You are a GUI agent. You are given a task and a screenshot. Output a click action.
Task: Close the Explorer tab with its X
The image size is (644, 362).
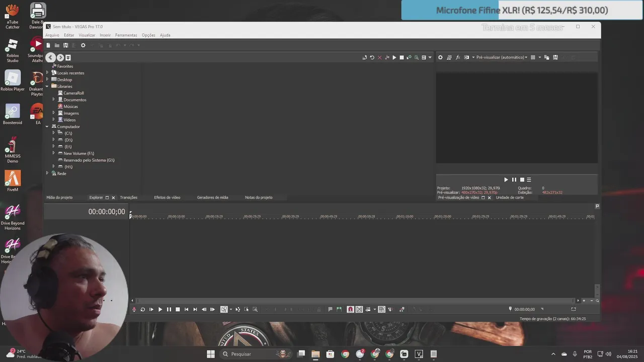[x=113, y=198]
